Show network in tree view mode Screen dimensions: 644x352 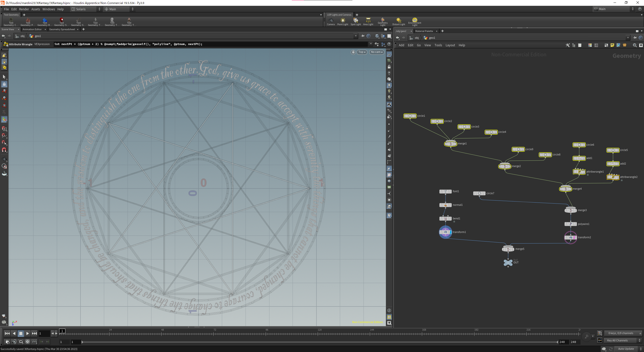click(x=574, y=45)
